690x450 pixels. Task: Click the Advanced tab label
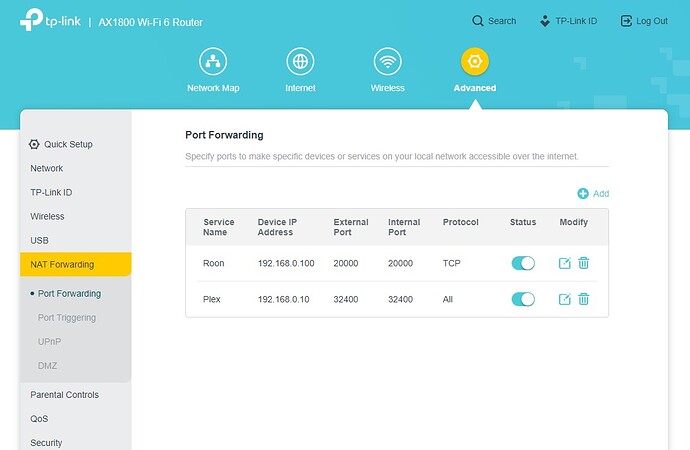click(475, 88)
